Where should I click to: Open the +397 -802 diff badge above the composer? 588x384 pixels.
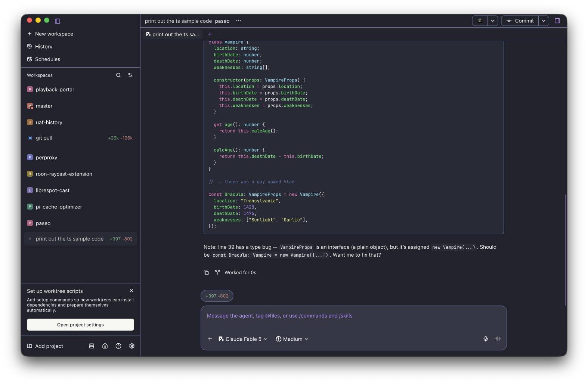tap(217, 296)
